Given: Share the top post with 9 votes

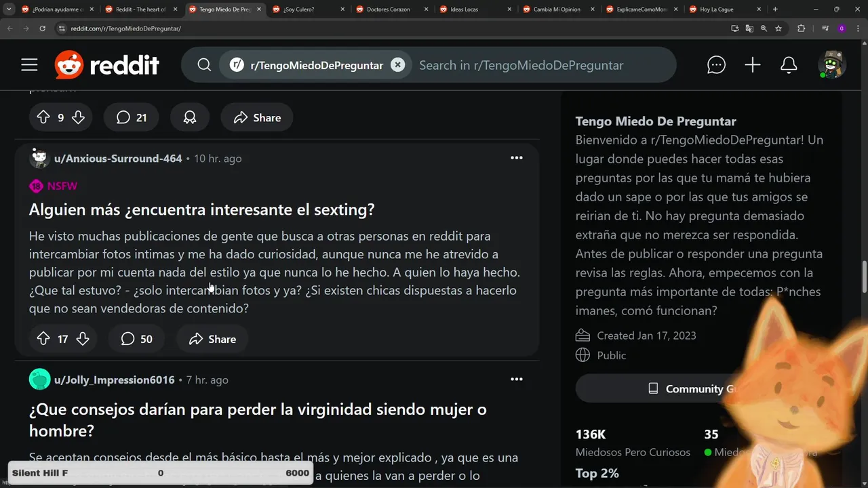Looking at the screenshot, I should tap(257, 117).
